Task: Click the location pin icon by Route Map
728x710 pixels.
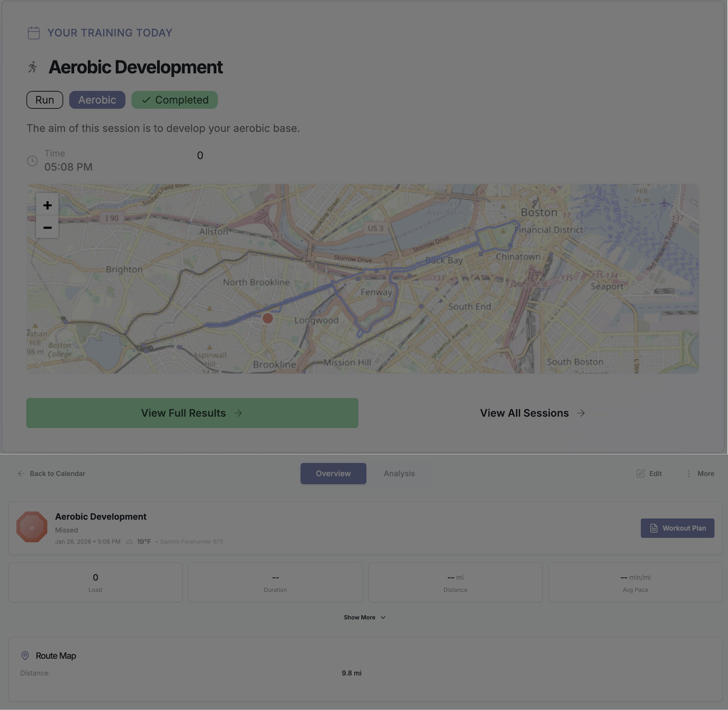Action: pyautogui.click(x=25, y=656)
